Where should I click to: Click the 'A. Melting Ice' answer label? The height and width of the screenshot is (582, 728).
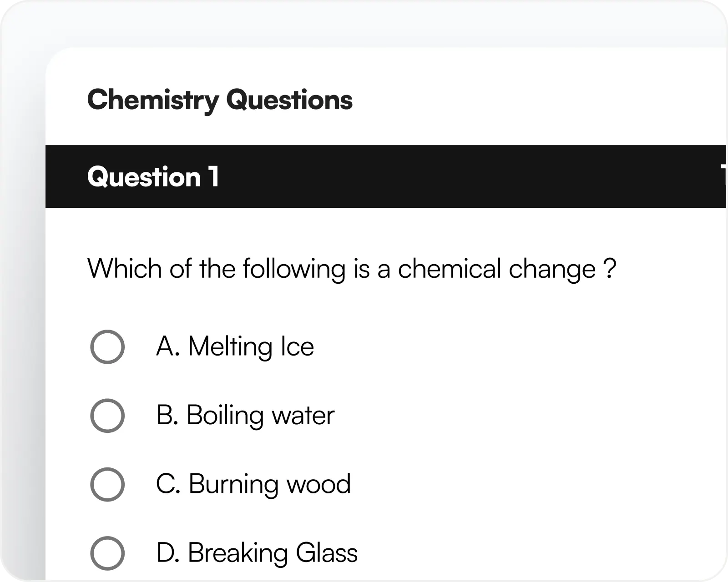[x=235, y=346]
